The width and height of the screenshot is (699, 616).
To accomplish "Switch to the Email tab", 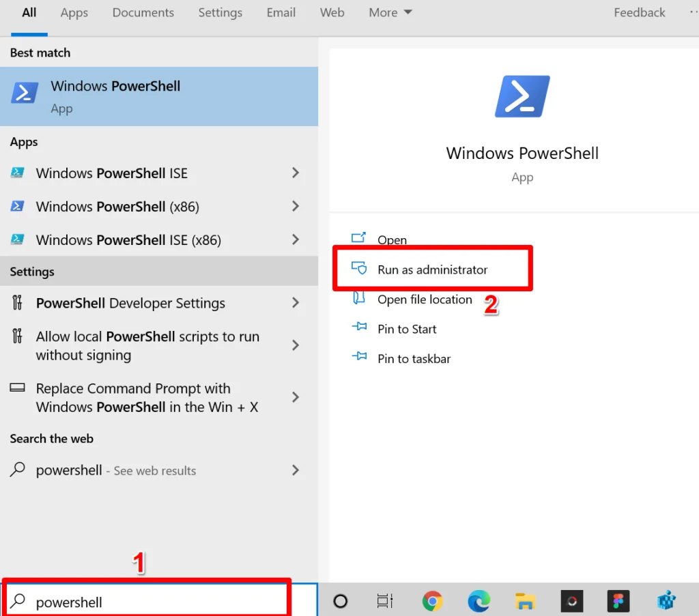I will (x=281, y=12).
